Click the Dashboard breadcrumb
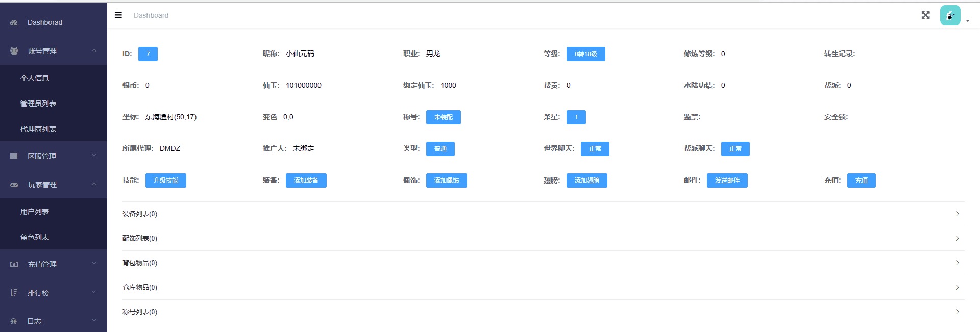Screen dimensions: 980x332 coord(151,15)
